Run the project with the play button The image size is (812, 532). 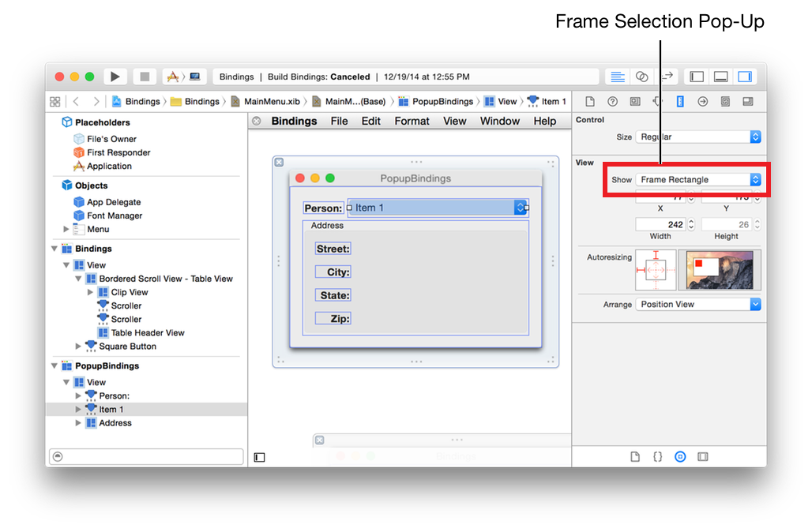coord(115,77)
